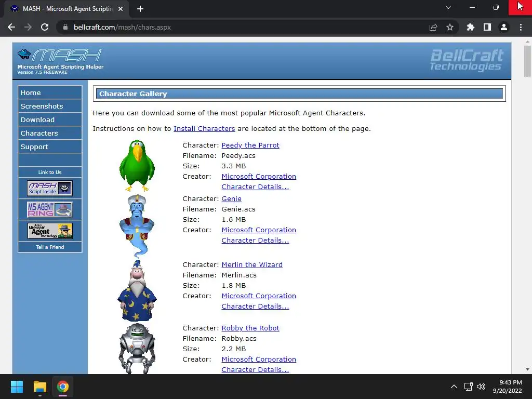Open the Characters menu item
The image size is (532, 399).
50,134
